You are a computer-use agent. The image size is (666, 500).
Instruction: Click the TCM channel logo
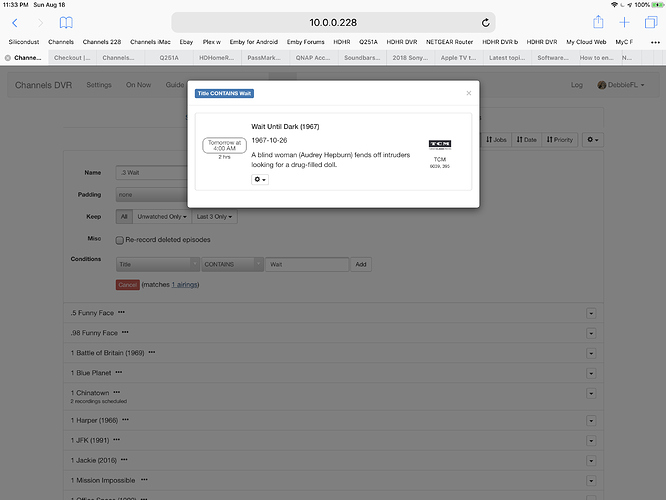tap(439, 145)
